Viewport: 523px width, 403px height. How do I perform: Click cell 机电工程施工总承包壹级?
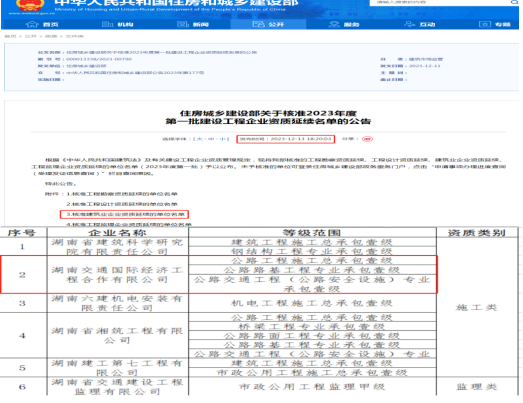(312, 303)
